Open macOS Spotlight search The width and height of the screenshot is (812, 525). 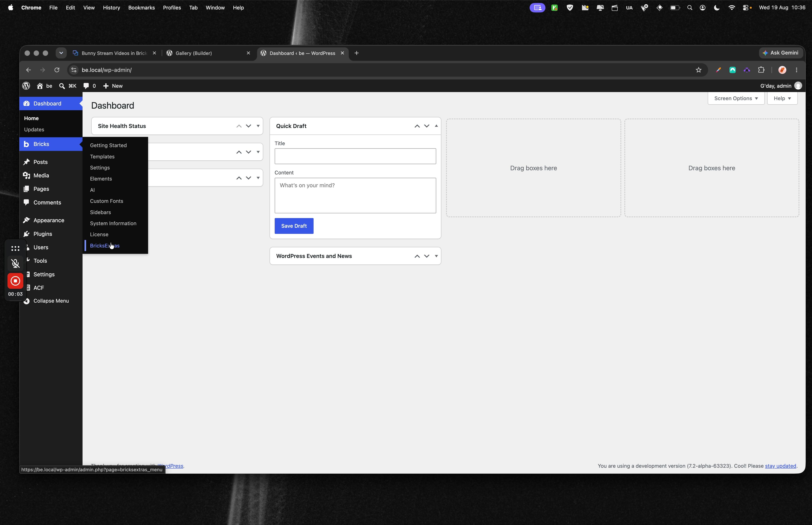[x=690, y=8]
